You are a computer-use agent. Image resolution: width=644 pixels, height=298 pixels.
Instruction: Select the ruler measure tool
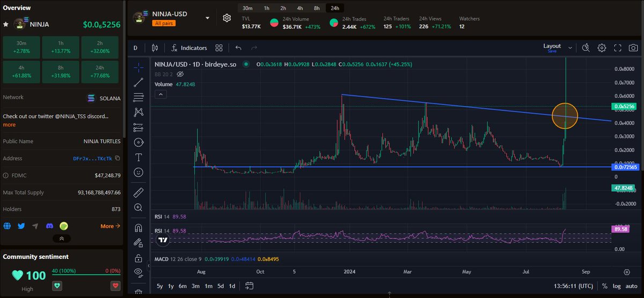click(139, 192)
